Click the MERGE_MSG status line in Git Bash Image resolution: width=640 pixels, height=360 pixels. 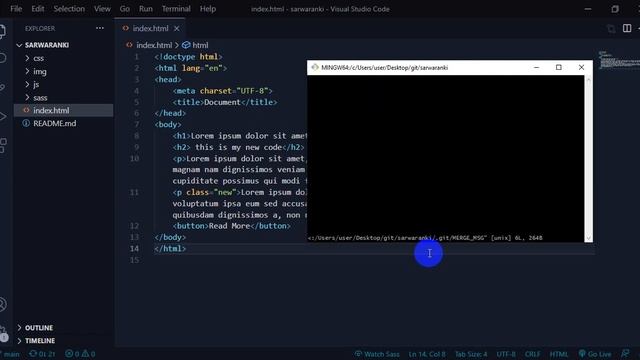[425, 238]
